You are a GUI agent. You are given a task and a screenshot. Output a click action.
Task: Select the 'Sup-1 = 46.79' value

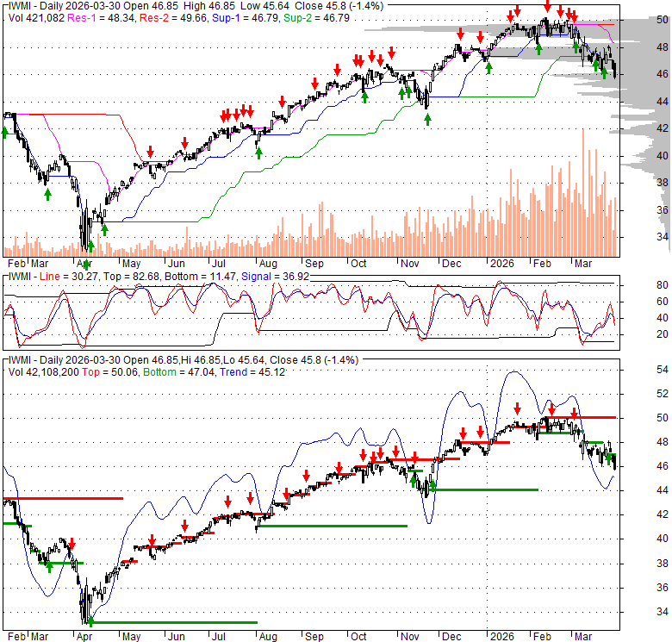pyautogui.click(x=246, y=18)
